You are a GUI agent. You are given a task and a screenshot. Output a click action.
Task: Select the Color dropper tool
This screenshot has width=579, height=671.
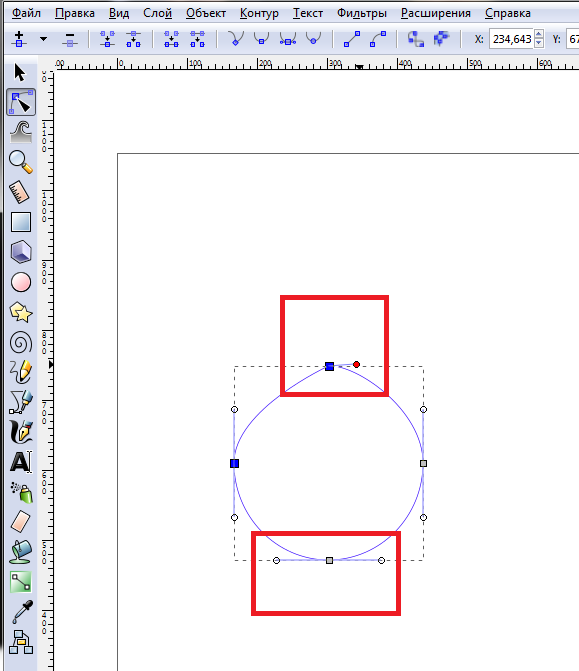click(x=21, y=612)
